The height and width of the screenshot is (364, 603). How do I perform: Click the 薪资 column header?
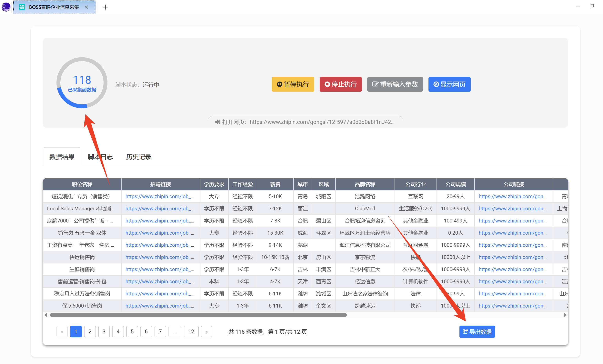point(275,184)
